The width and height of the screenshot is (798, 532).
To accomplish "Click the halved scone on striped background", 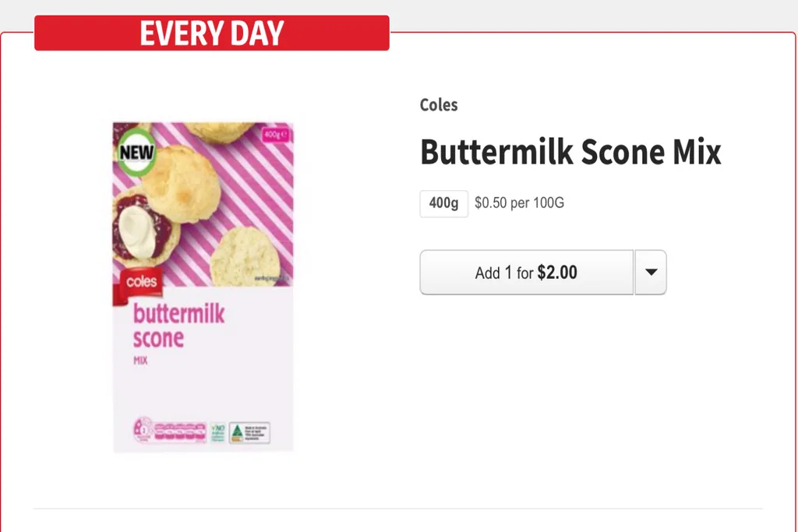I will [x=245, y=256].
